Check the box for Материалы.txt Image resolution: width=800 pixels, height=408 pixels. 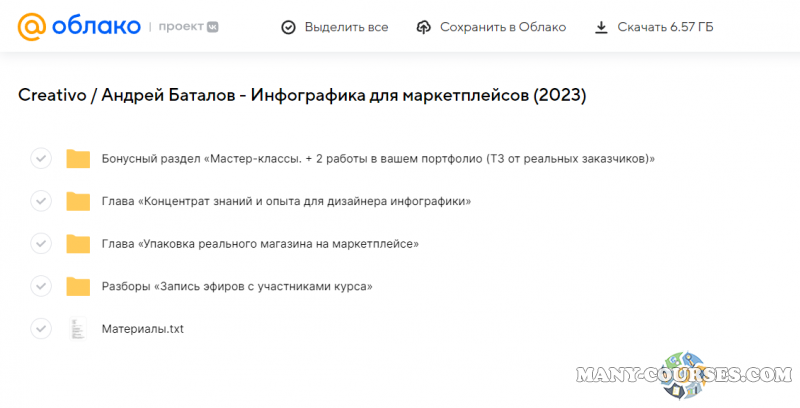pyautogui.click(x=41, y=329)
